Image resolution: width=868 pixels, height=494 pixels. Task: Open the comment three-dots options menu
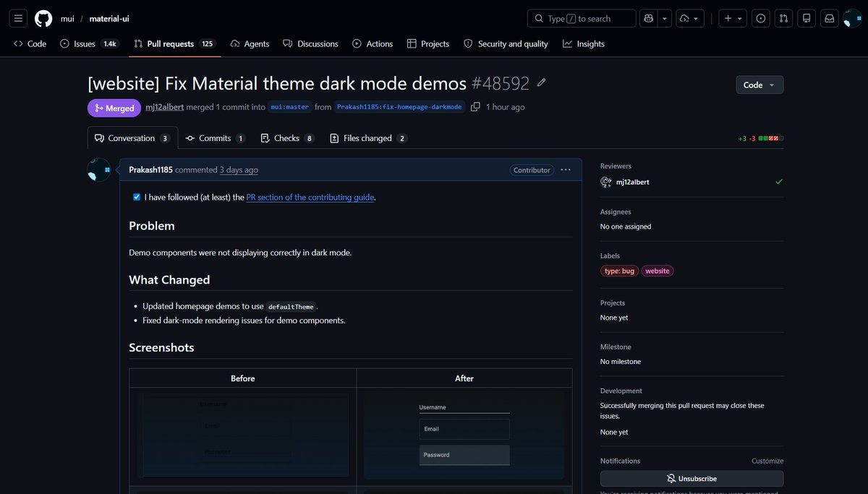(x=566, y=170)
